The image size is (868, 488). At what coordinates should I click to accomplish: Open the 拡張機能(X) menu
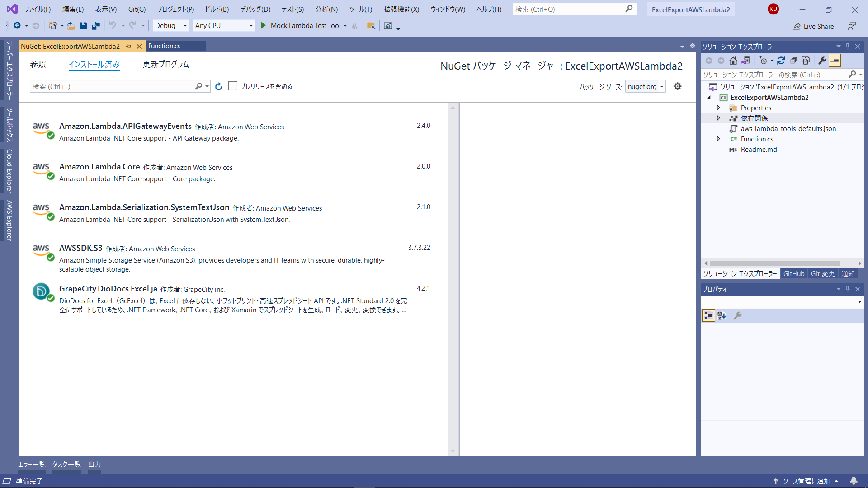click(401, 9)
